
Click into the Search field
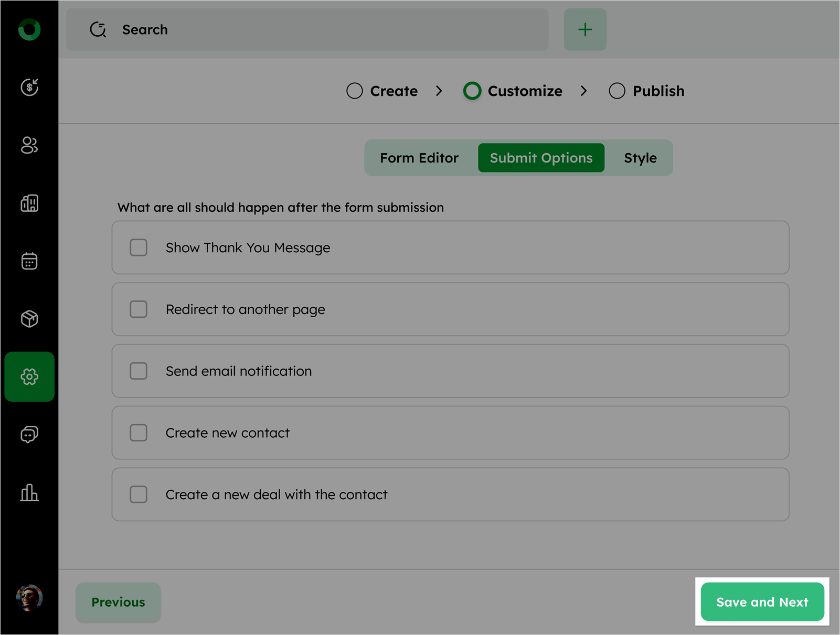coord(315,30)
